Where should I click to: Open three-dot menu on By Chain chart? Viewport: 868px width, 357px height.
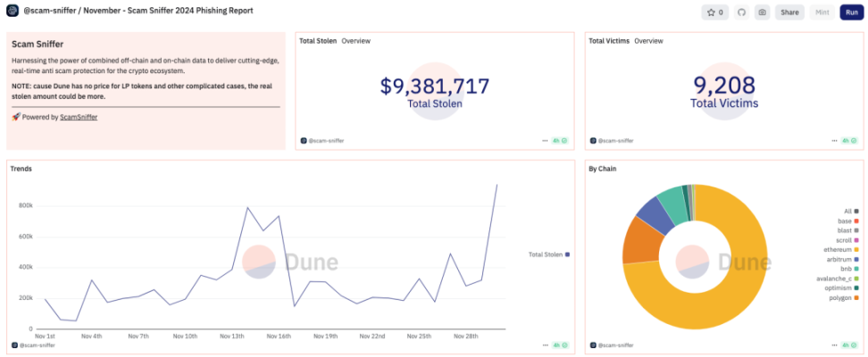pos(835,345)
